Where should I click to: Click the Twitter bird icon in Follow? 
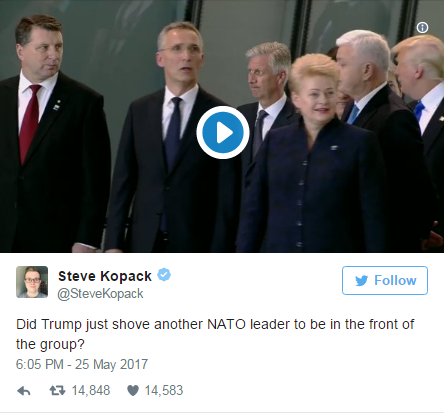pyautogui.click(x=361, y=281)
